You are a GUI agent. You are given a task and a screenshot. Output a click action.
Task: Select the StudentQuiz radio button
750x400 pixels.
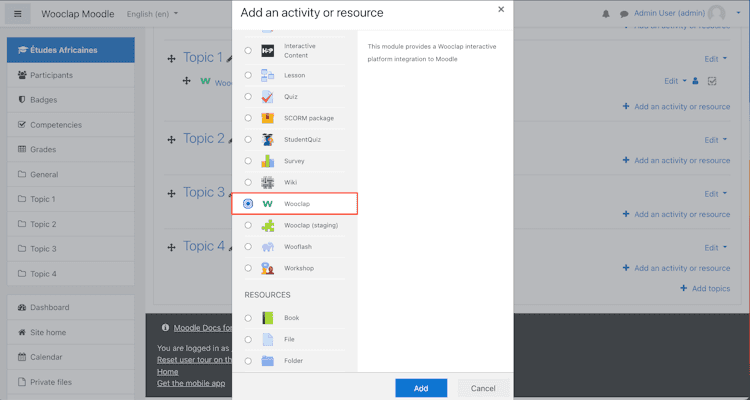coord(248,139)
